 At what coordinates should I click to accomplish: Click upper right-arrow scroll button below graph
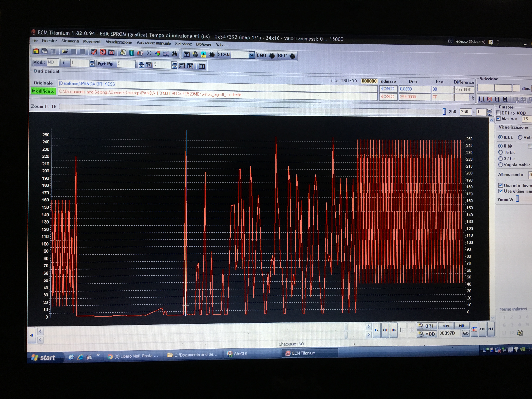369,326
